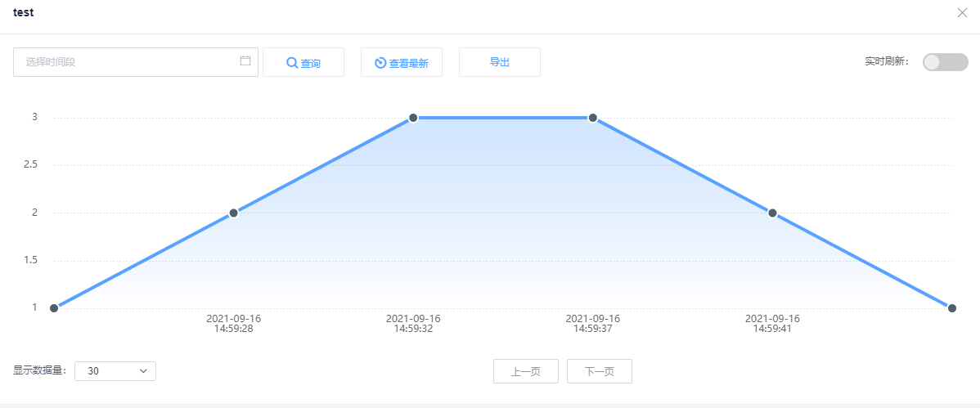Click the data point at 14:59:28
Image resolution: width=980 pixels, height=408 pixels.
pos(233,213)
